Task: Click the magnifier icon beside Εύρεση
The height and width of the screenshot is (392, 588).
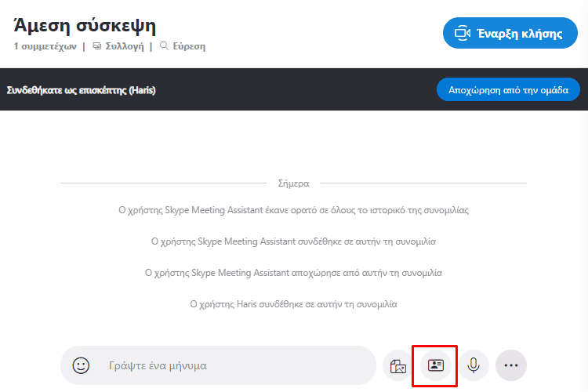Action: point(164,45)
